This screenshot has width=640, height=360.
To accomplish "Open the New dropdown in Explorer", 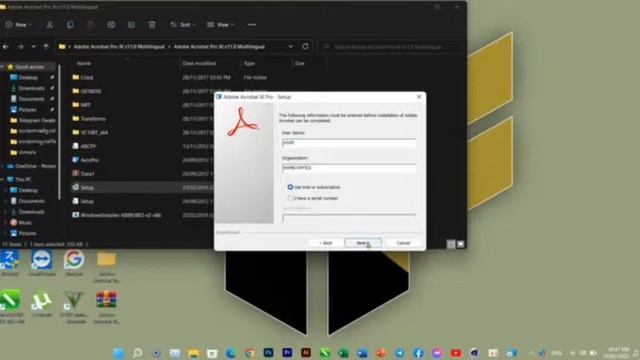I will 18,25.
